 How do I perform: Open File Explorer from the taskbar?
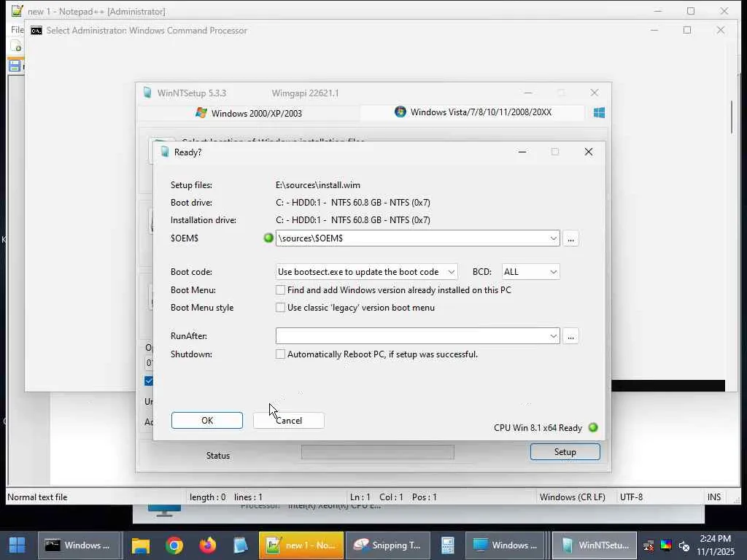point(141,545)
